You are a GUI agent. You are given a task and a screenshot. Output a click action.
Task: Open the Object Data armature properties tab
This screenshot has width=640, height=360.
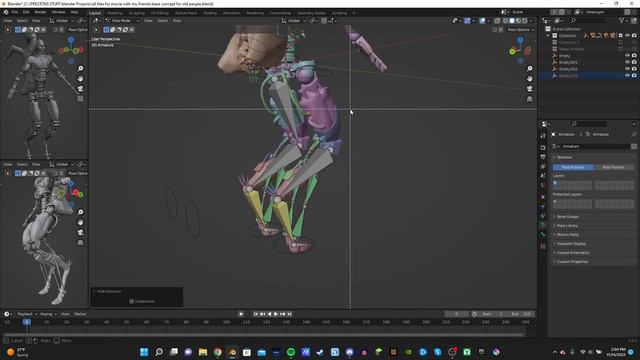pos(543,225)
